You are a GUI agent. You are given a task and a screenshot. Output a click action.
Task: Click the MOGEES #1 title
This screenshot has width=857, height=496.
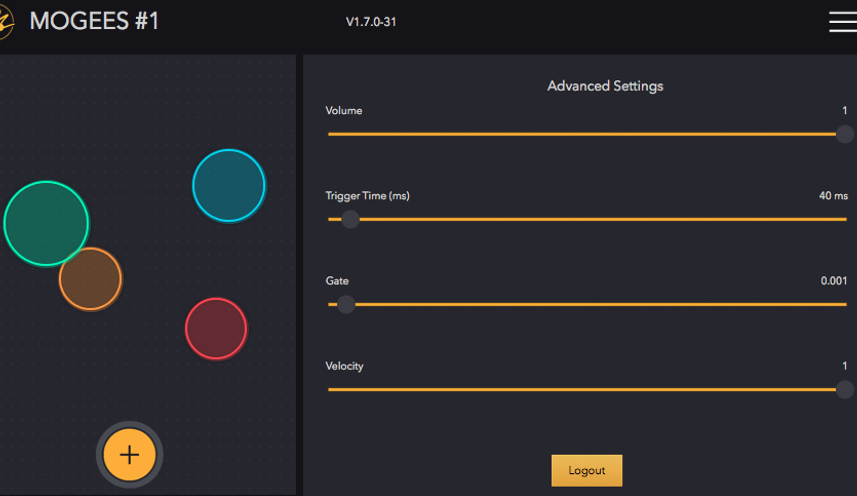tap(94, 22)
